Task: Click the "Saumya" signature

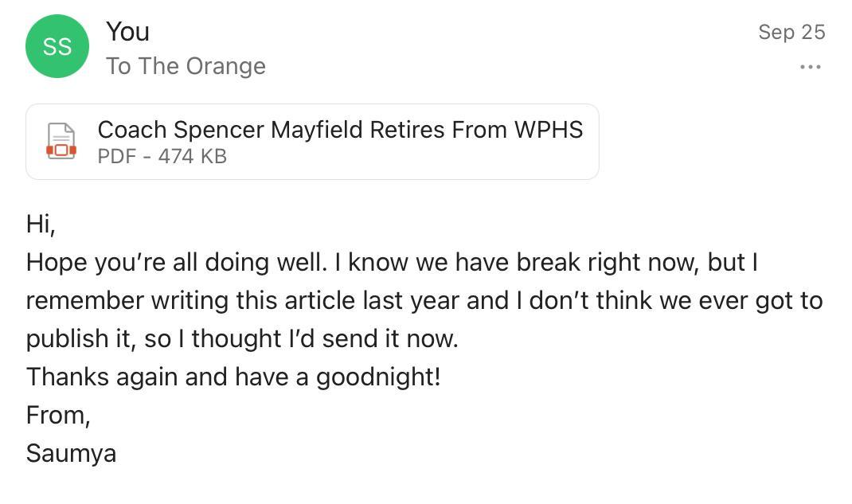Action: click(x=71, y=453)
